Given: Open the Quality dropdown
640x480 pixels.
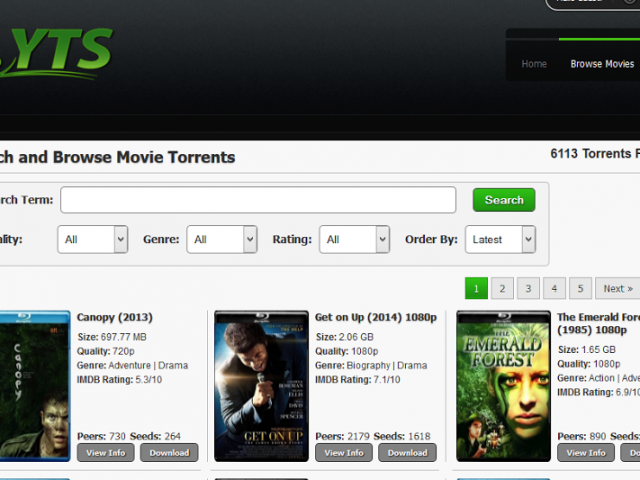Looking at the screenshot, I should click(x=93, y=240).
